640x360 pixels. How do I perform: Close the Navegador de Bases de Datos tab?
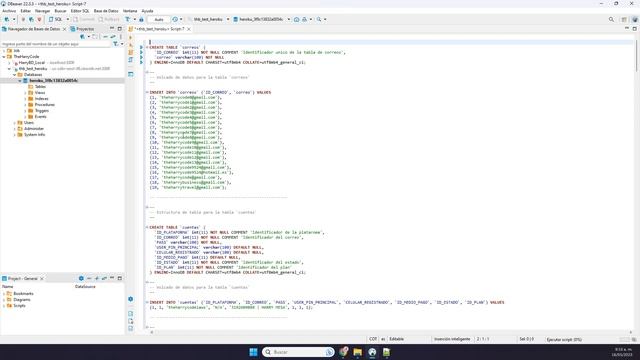64,29
